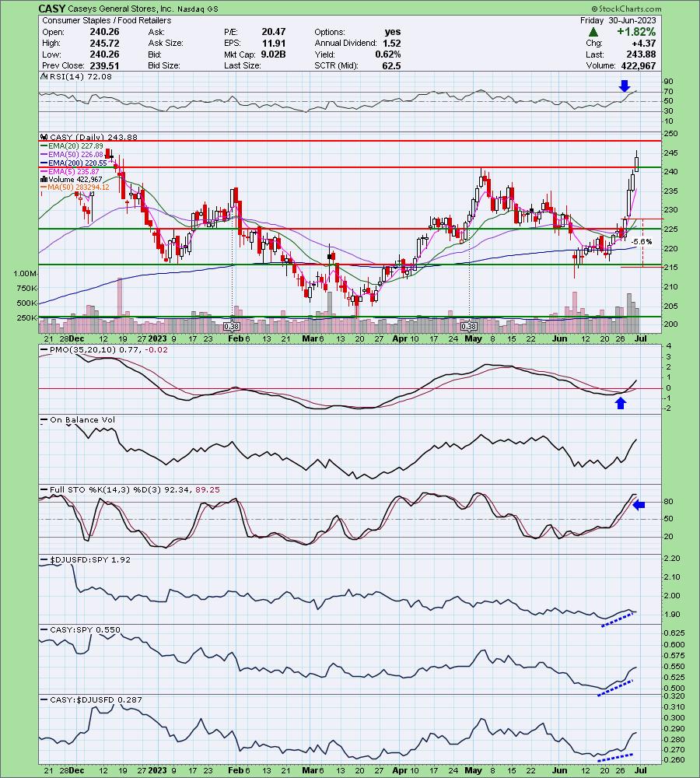Click the -5.6% stop level annotation
The height and width of the screenshot is (778, 700).
tap(643, 242)
